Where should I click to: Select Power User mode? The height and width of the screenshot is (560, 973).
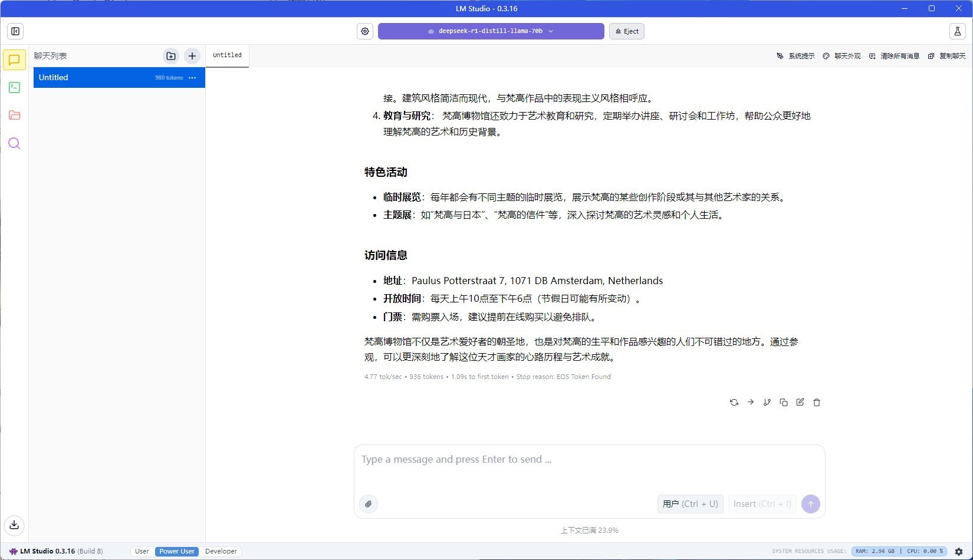tap(177, 551)
